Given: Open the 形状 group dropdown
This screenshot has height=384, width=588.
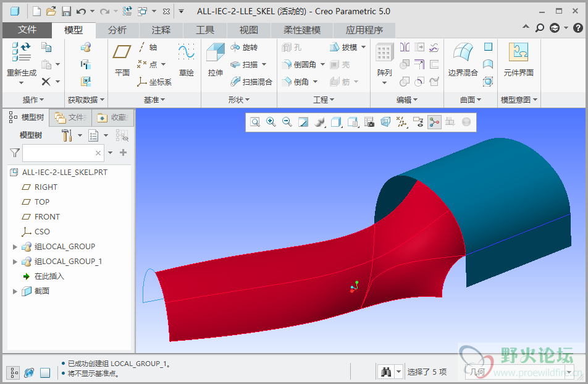Looking at the screenshot, I should [x=239, y=100].
